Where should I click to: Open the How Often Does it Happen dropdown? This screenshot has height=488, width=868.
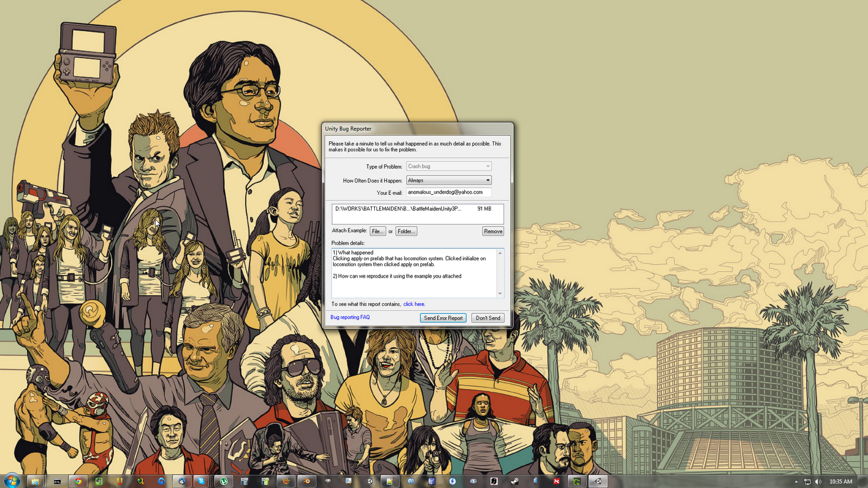pyautogui.click(x=449, y=180)
